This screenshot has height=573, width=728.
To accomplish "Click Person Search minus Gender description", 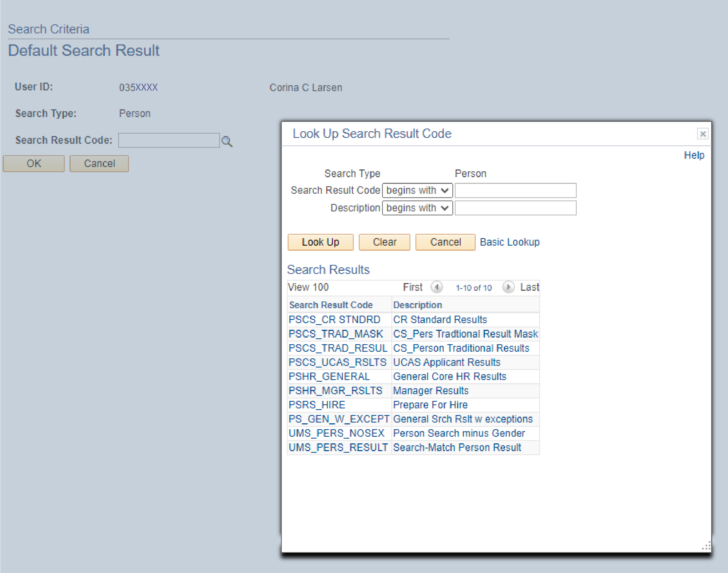I will pyautogui.click(x=459, y=433).
